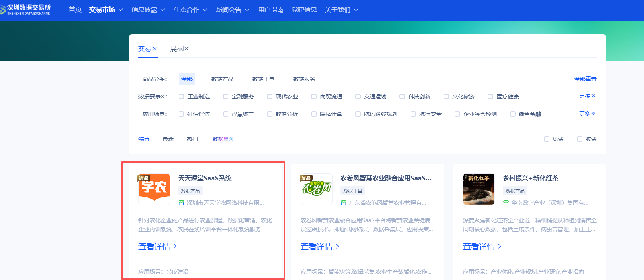Sort by 综合

click(x=144, y=139)
